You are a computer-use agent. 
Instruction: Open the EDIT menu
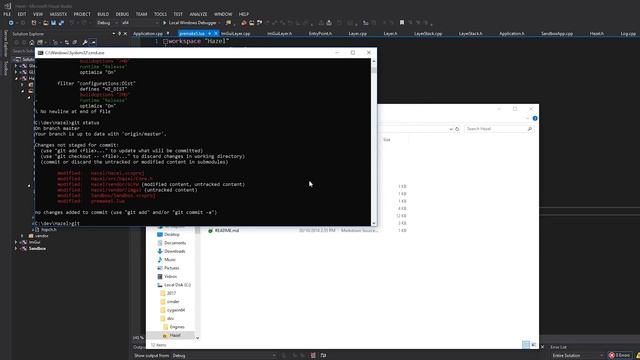[22, 14]
